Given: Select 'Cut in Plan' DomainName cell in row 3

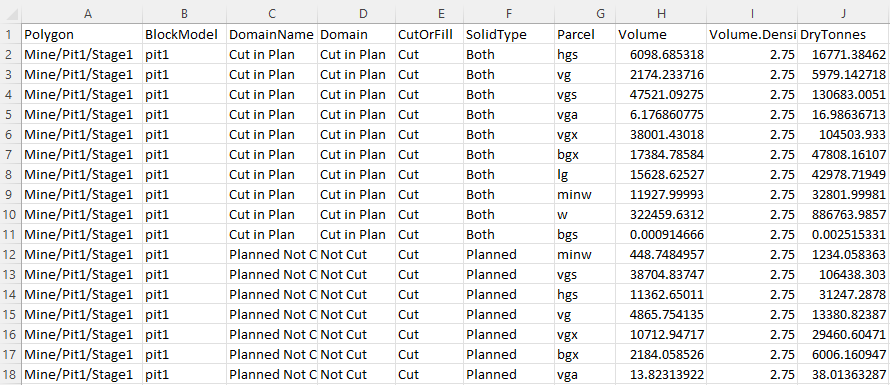Looking at the screenshot, I should pos(272,74).
